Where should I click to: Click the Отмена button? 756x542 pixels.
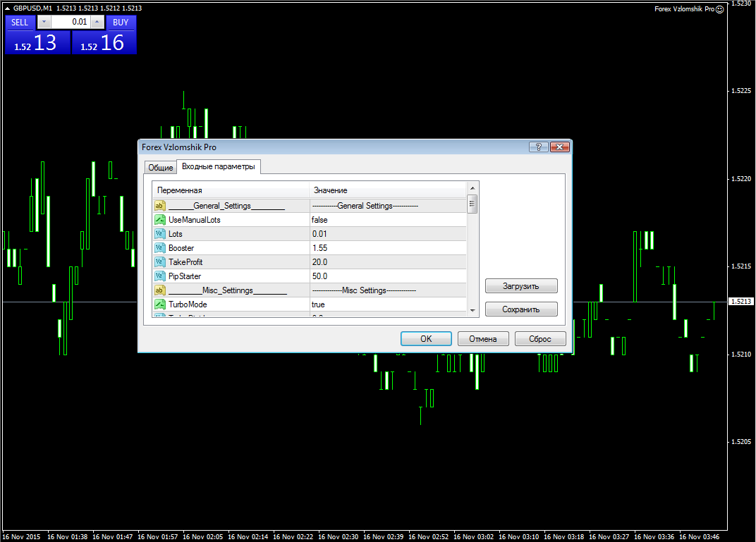(483, 339)
